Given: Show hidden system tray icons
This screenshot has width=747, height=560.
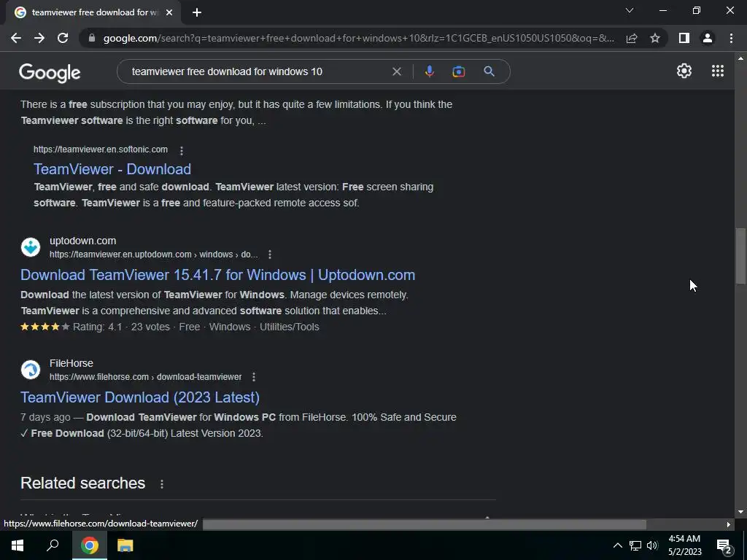Looking at the screenshot, I should point(617,545).
